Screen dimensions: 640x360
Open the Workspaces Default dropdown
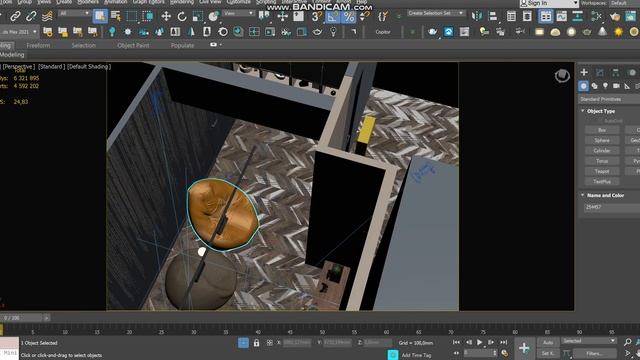623,3
